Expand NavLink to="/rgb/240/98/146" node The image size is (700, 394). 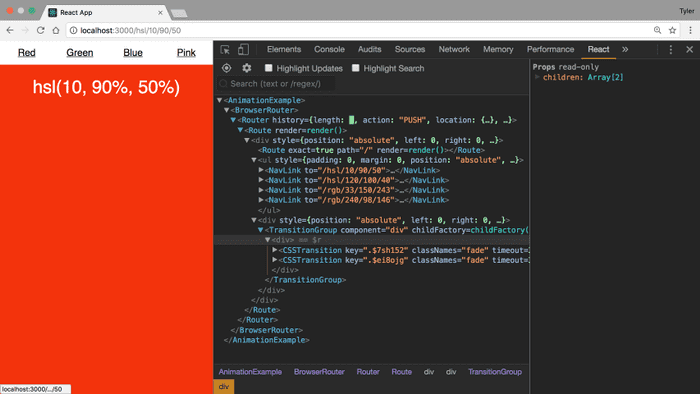click(261, 200)
